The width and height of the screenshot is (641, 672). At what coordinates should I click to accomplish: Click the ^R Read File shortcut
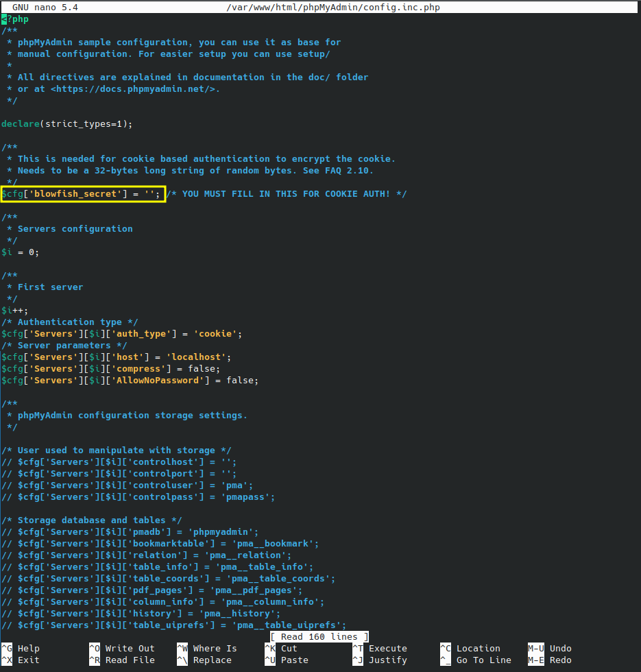click(122, 660)
